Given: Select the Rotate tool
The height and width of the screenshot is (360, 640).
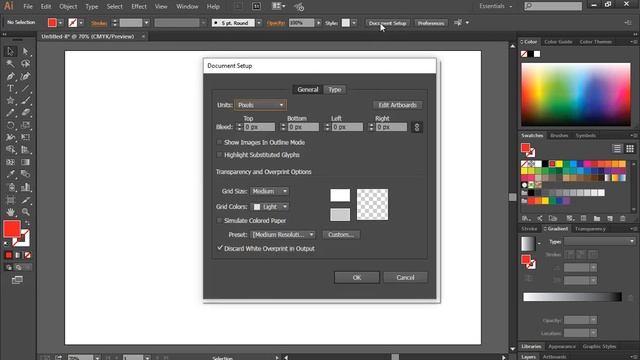Looking at the screenshot, I should [11, 125].
